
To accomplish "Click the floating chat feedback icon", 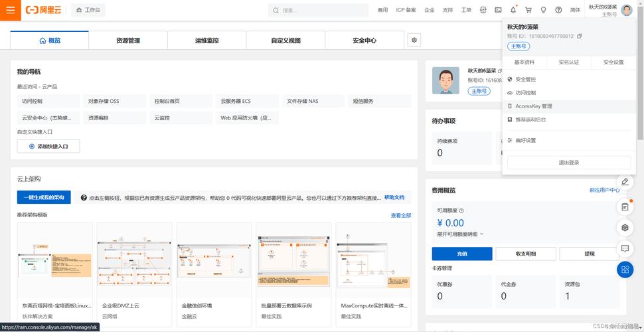I will click(x=625, y=248).
